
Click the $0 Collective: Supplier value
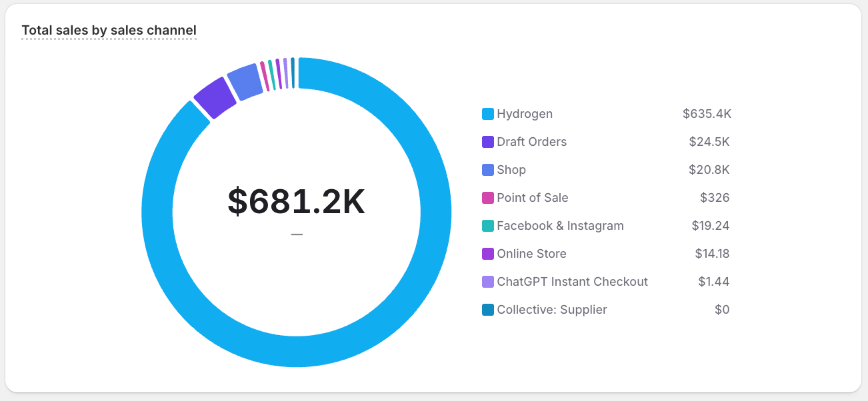[722, 310]
